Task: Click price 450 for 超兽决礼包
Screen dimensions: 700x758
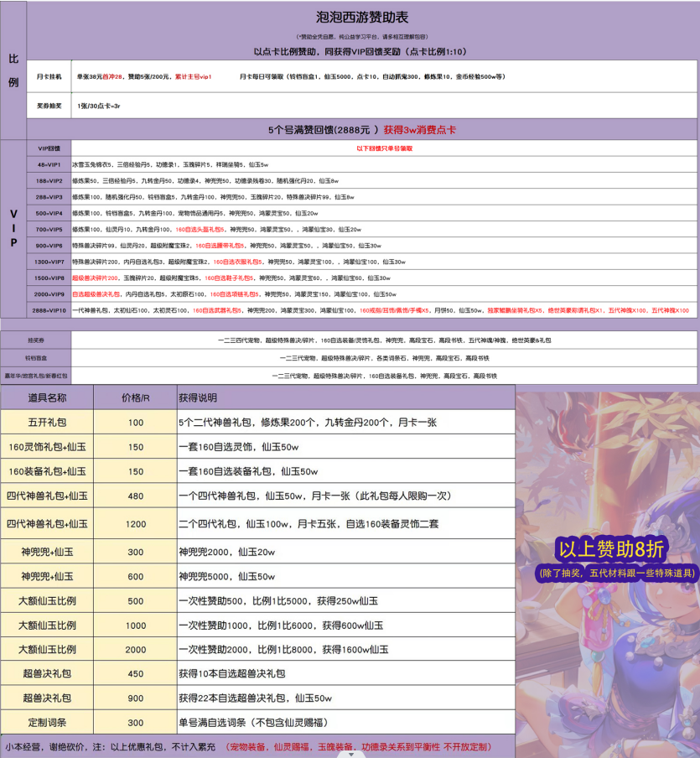Action: click(135, 674)
